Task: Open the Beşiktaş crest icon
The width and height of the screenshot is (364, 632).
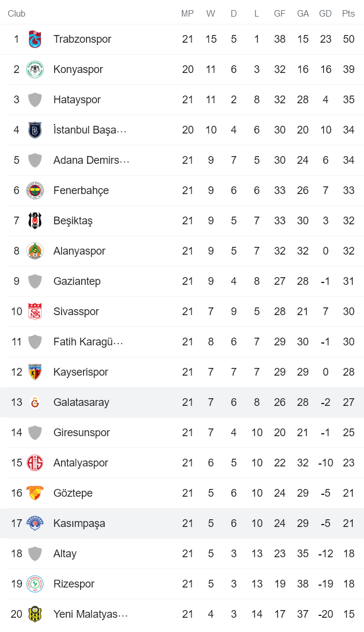Action: click(36, 220)
